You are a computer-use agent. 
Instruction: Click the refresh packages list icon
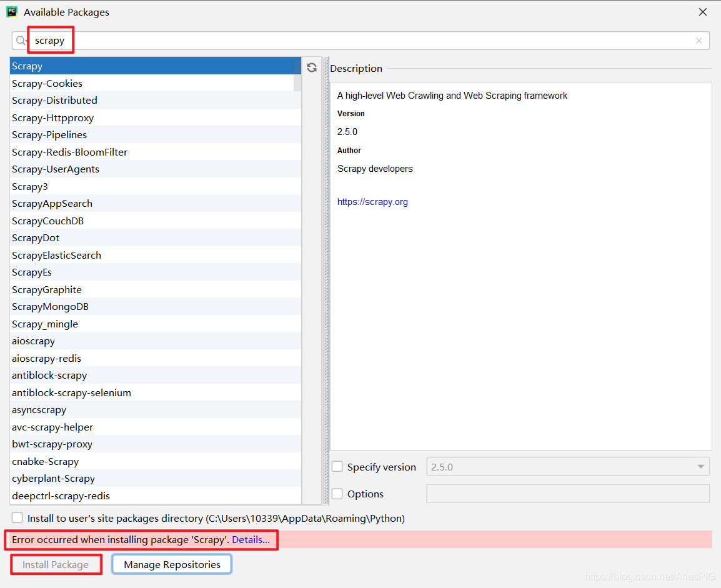(312, 67)
